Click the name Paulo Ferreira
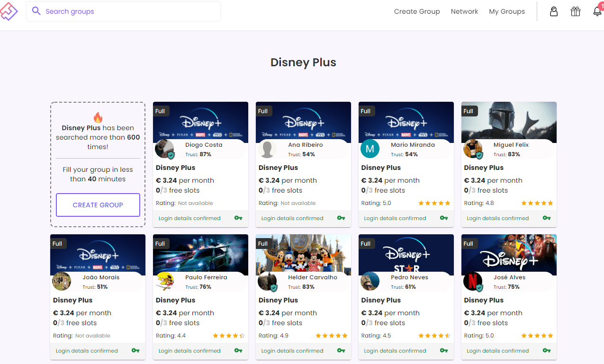The height and width of the screenshot is (364, 604). point(206,277)
